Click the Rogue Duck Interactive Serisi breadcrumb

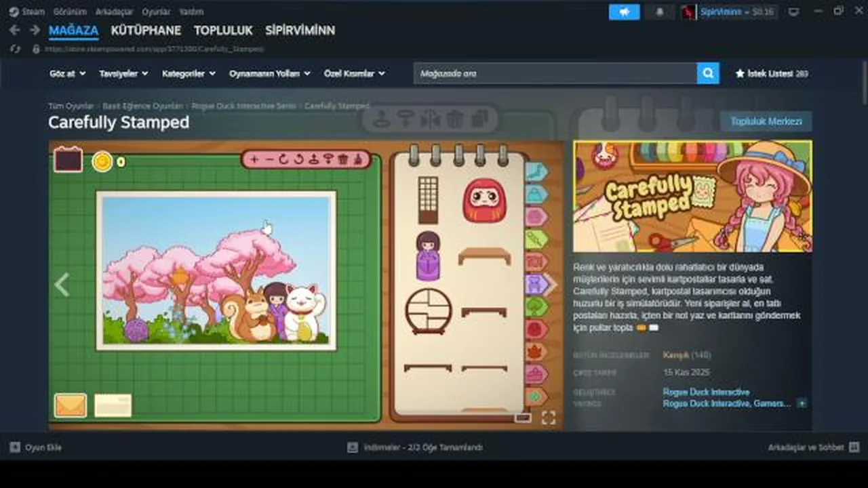(x=244, y=106)
